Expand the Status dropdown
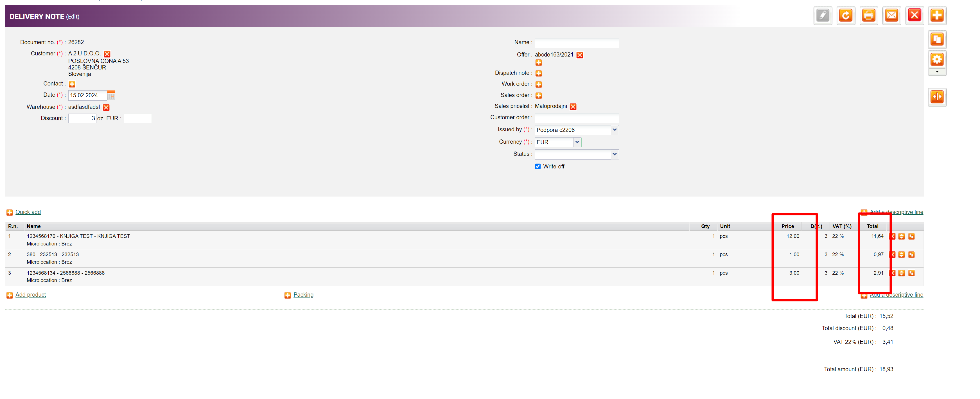The height and width of the screenshot is (399, 980). click(x=615, y=154)
